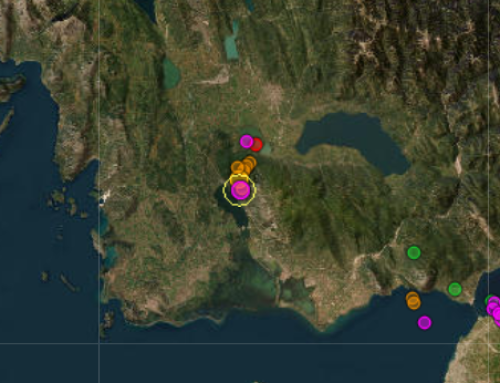Click the magenta marker cluster at the right edge
Screen dimensions: 500x383
pos(494,310)
